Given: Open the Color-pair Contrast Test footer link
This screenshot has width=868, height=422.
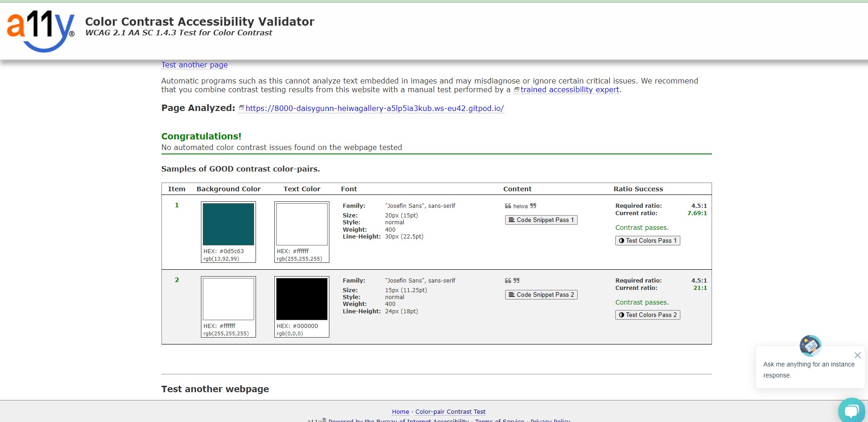Looking at the screenshot, I should (451, 412).
